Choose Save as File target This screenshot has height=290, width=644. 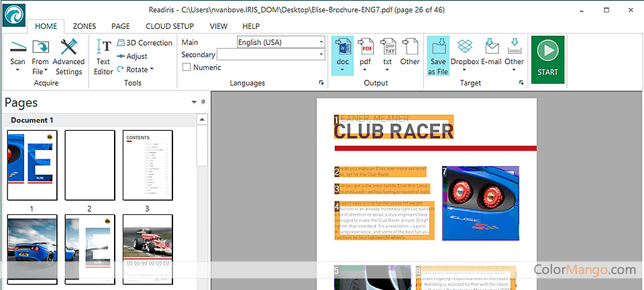[438, 56]
